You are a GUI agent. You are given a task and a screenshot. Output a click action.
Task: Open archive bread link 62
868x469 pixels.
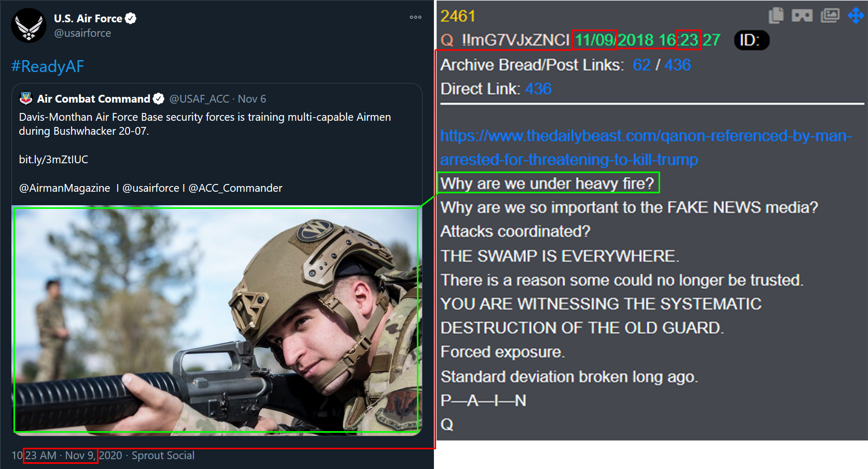(x=641, y=65)
